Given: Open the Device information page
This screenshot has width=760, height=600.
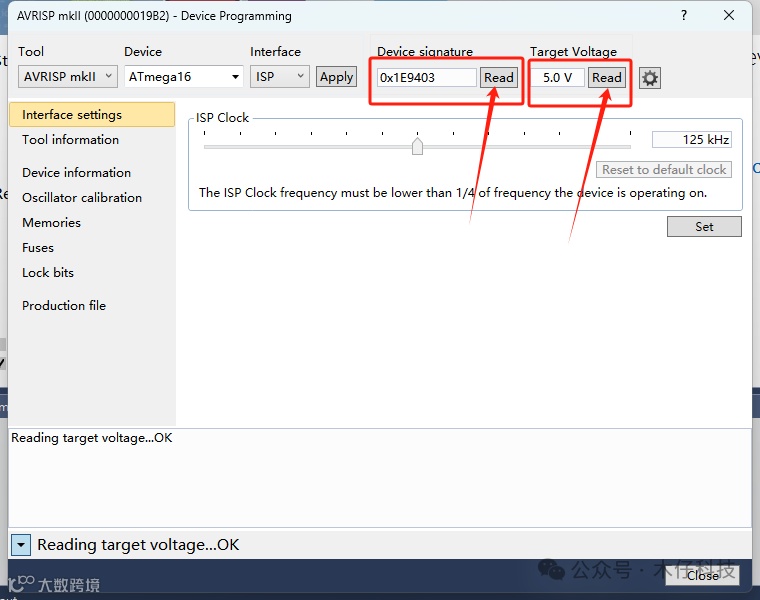Looking at the screenshot, I should point(77,173).
